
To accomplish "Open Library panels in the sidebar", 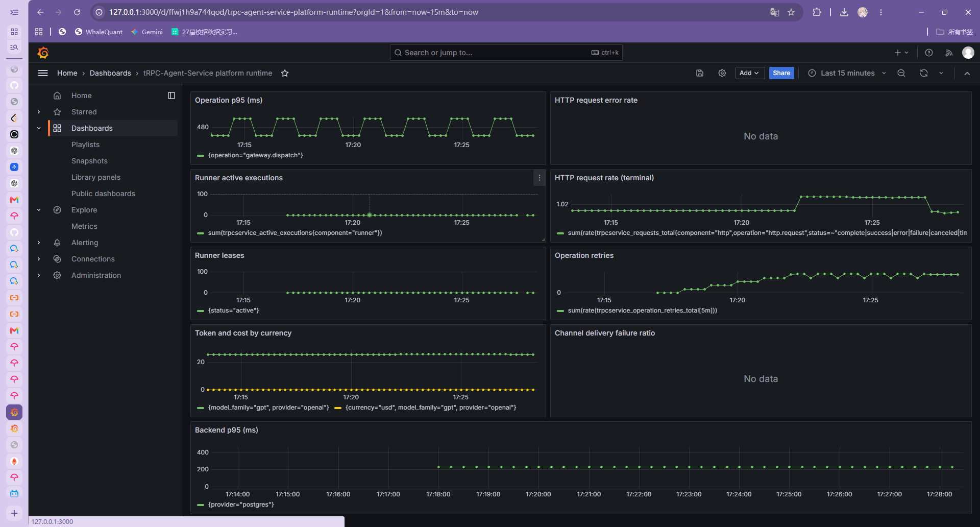I will [96, 177].
